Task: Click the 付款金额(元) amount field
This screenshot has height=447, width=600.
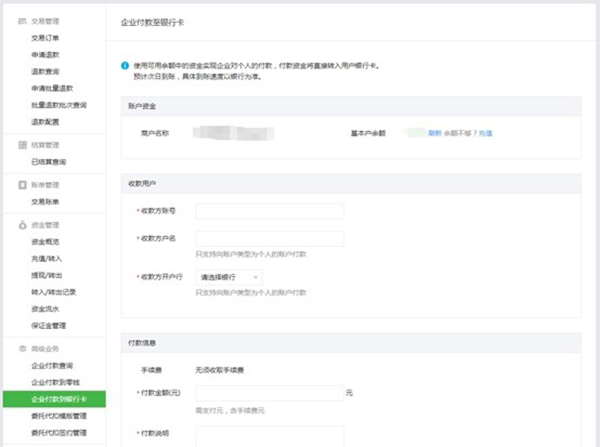Action: pyautogui.click(x=267, y=393)
